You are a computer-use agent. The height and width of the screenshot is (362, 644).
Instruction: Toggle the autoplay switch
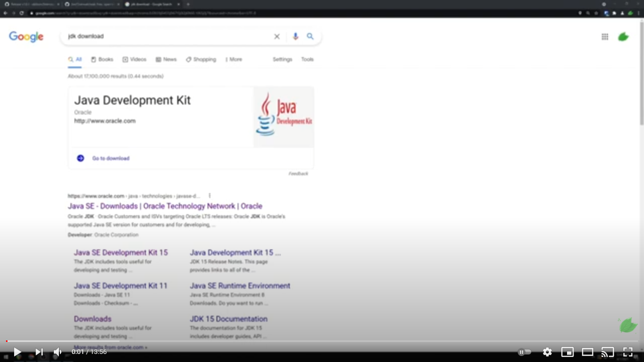click(524, 352)
